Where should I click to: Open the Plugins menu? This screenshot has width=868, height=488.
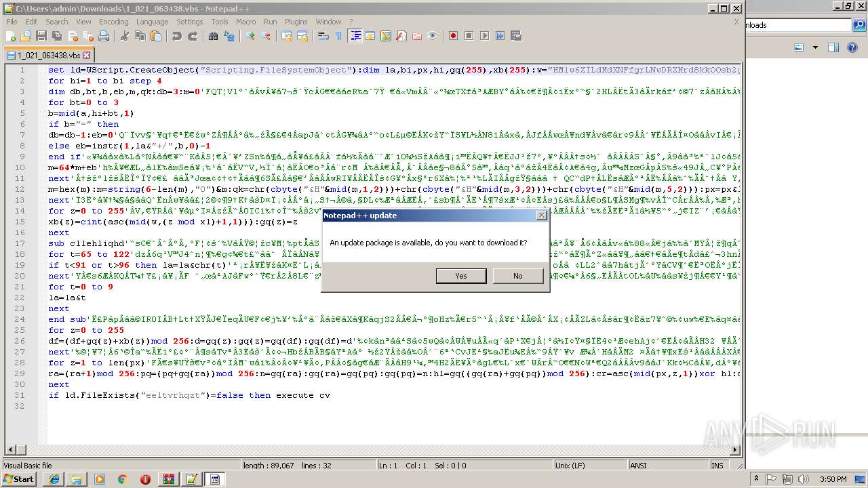click(x=296, y=22)
